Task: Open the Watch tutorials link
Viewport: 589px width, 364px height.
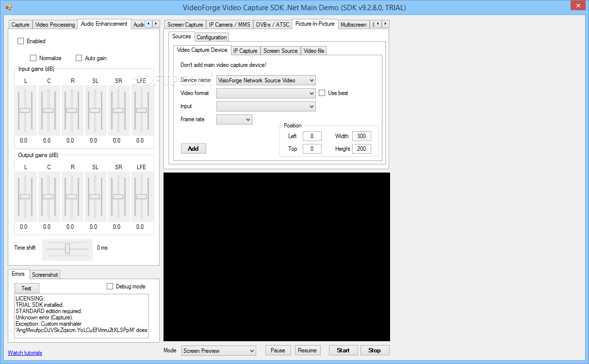Action: click(25, 353)
